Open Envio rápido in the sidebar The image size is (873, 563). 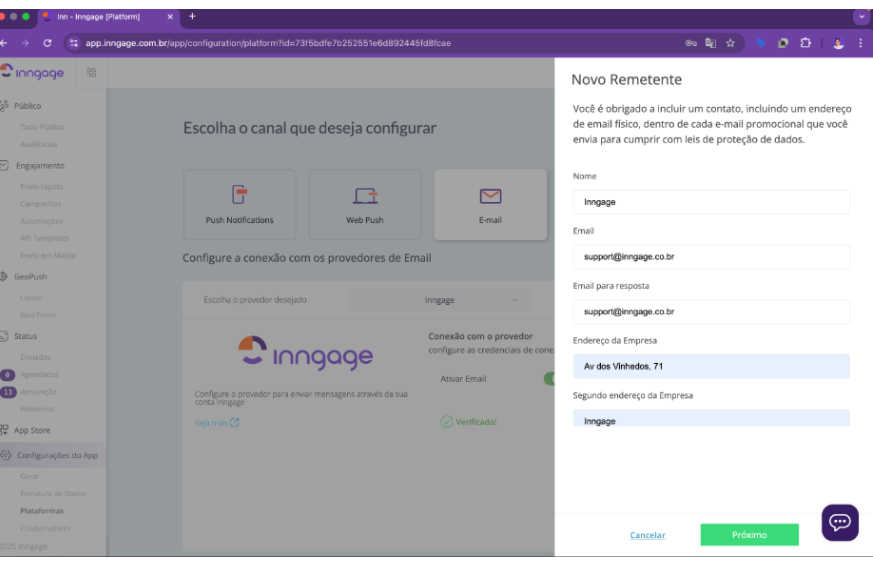click(41, 187)
